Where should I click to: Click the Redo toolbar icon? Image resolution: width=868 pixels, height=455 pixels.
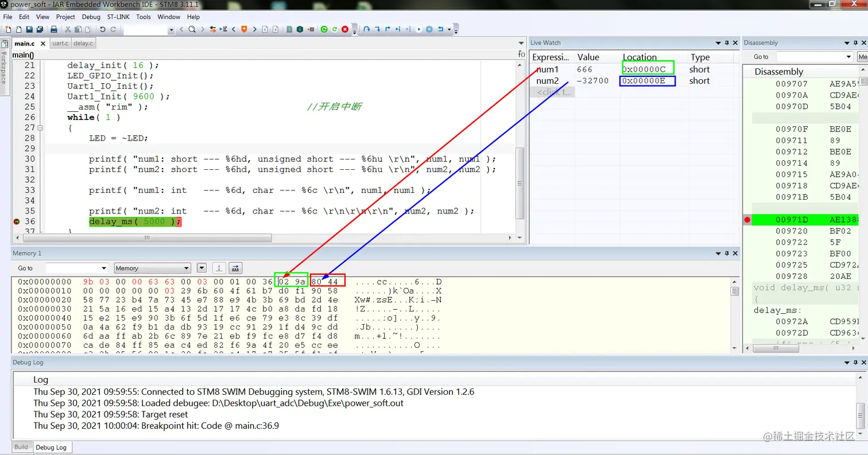[113, 29]
